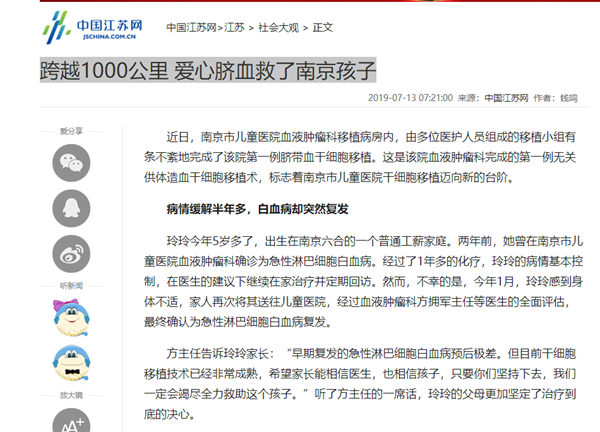600x432 pixels.
Task: Share article via Weibo icon
Action: pos(71,254)
